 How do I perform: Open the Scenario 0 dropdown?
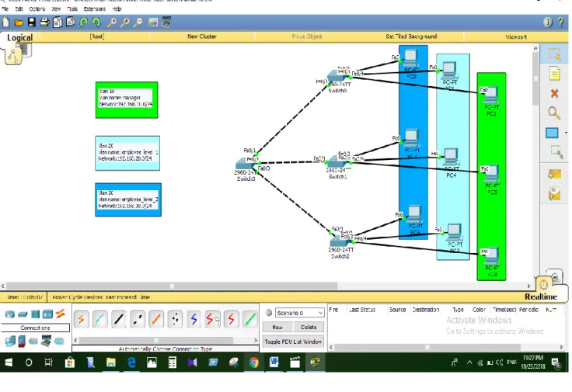299,313
